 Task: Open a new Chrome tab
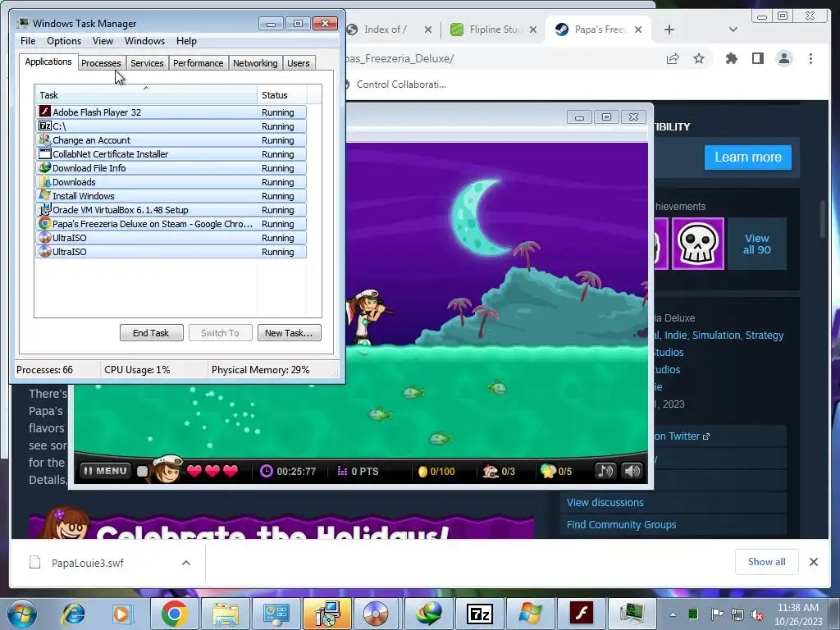[669, 30]
